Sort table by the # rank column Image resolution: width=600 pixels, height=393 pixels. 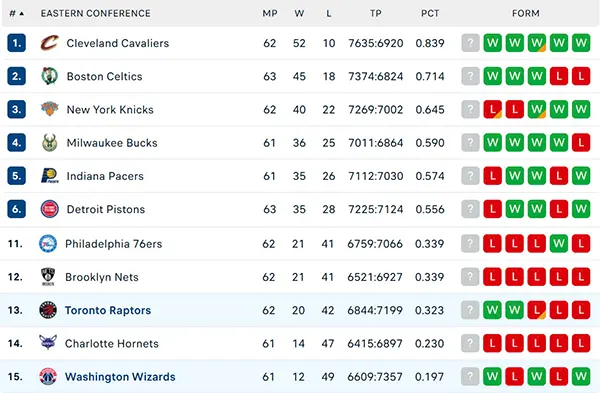(x=16, y=13)
